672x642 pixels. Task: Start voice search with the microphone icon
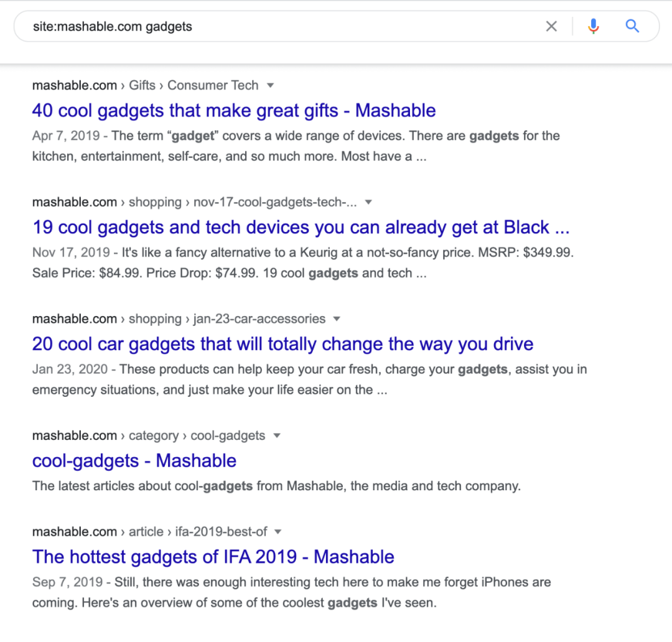coord(593,27)
